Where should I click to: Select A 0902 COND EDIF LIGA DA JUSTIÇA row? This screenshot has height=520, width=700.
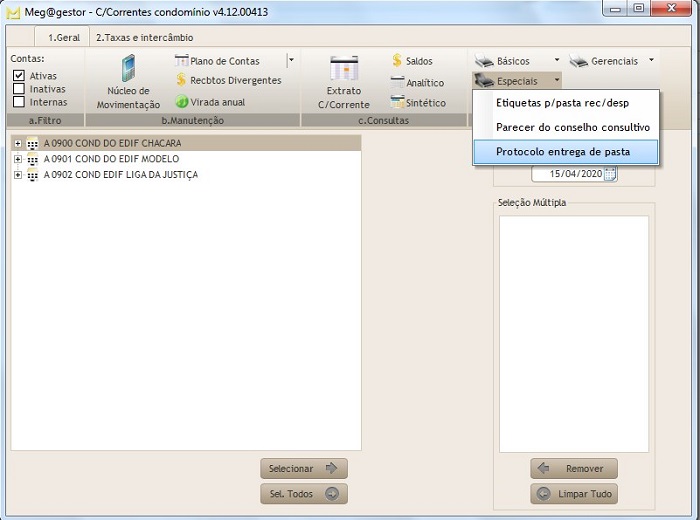[x=186, y=175]
